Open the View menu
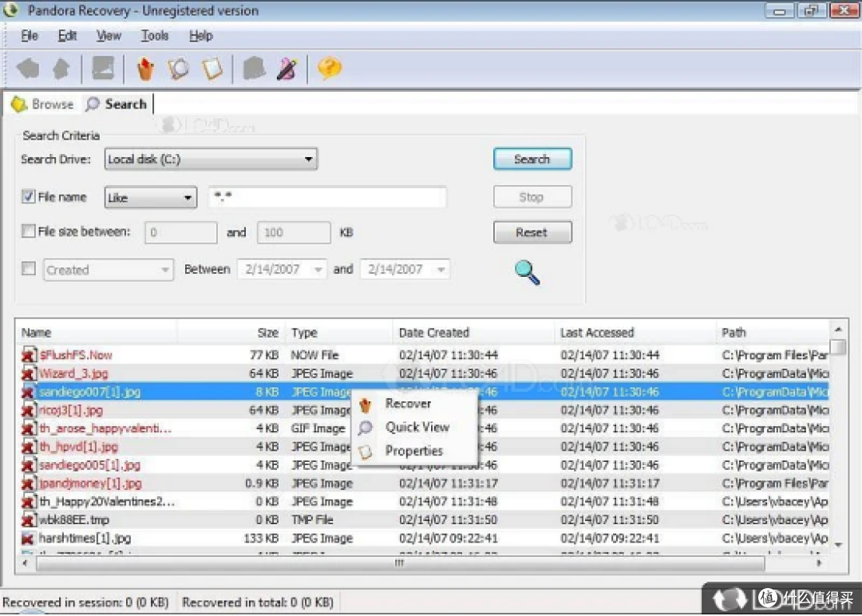Image resolution: width=862 pixels, height=616 pixels. (x=109, y=36)
